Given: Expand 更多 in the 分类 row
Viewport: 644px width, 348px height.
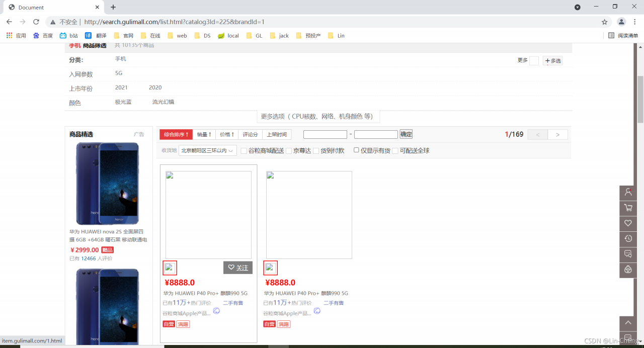Looking at the screenshot, I should (x=528, y=60).
